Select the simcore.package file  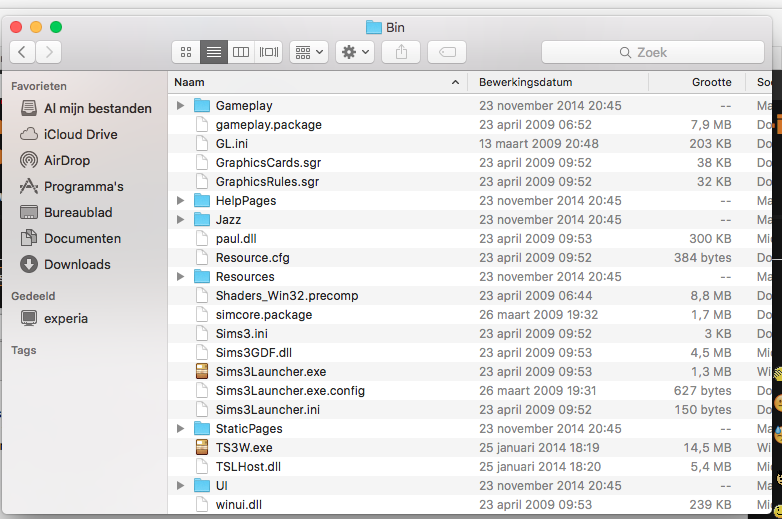point(264,315)
